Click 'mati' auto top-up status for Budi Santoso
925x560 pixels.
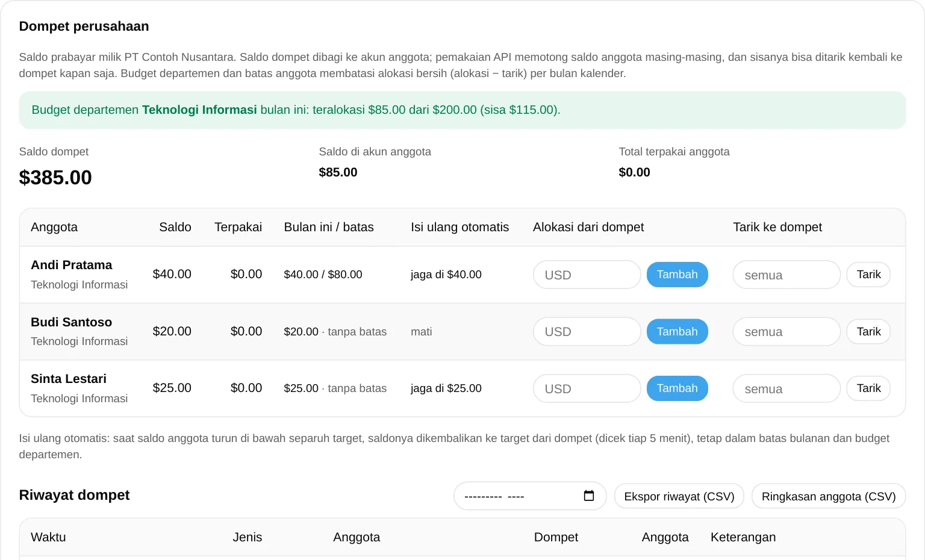(422, 332)
